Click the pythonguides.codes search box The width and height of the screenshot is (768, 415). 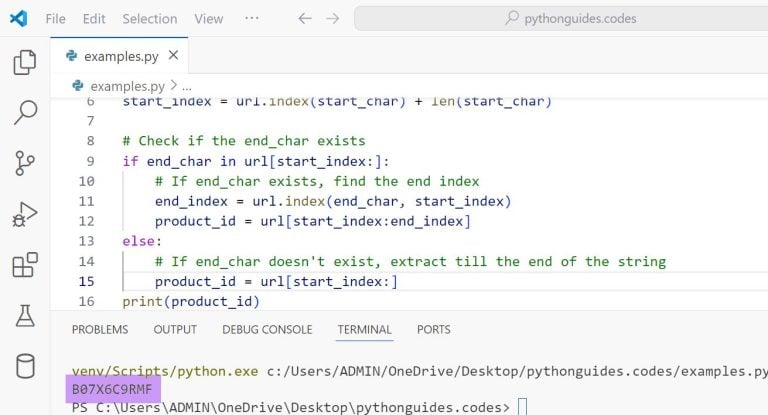[561, 19]
